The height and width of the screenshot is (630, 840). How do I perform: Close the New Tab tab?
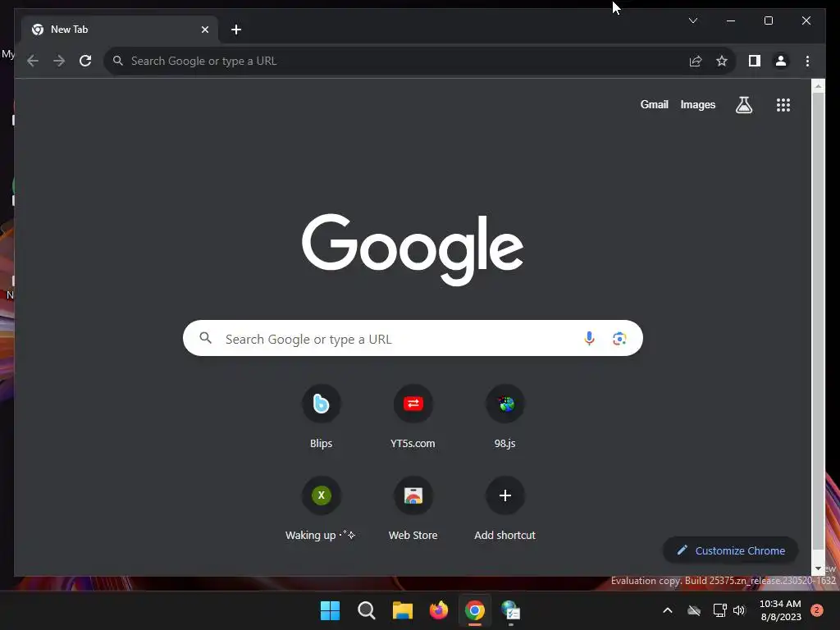tap(204, 30)
